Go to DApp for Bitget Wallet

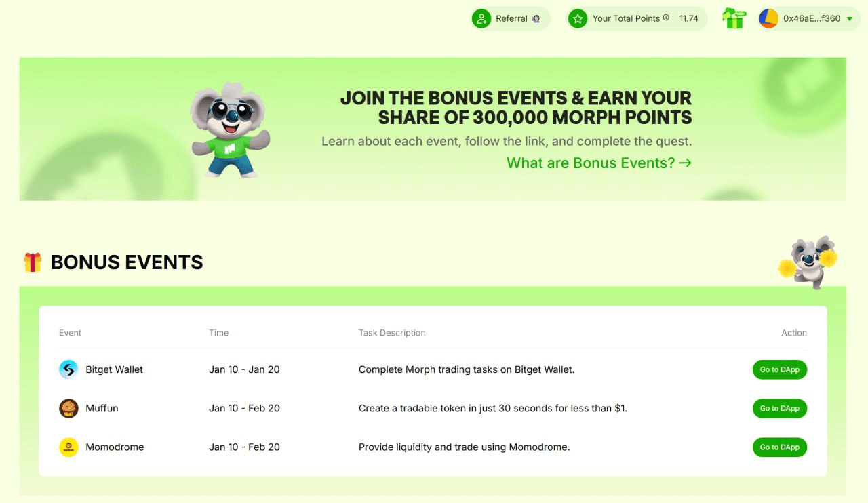tap(779, 369)
